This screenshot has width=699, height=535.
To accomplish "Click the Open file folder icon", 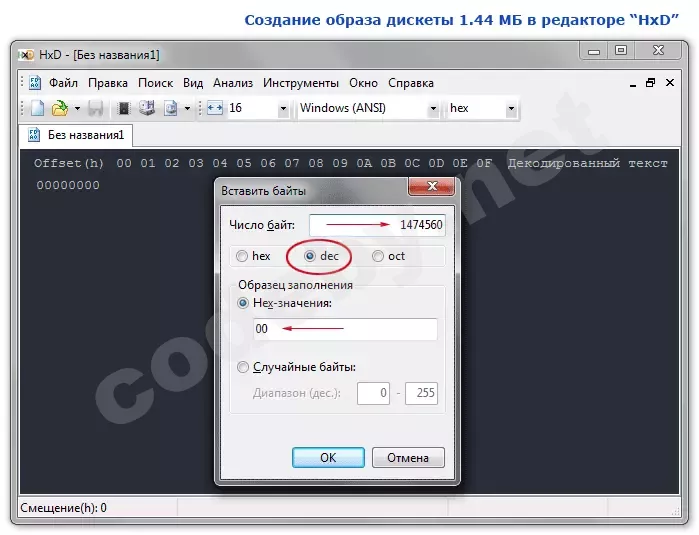I will tap(60, 108).
